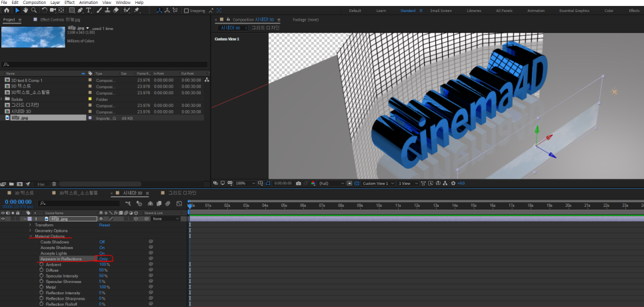
Task: Select the Learn workspace
Action: (380, 11)
